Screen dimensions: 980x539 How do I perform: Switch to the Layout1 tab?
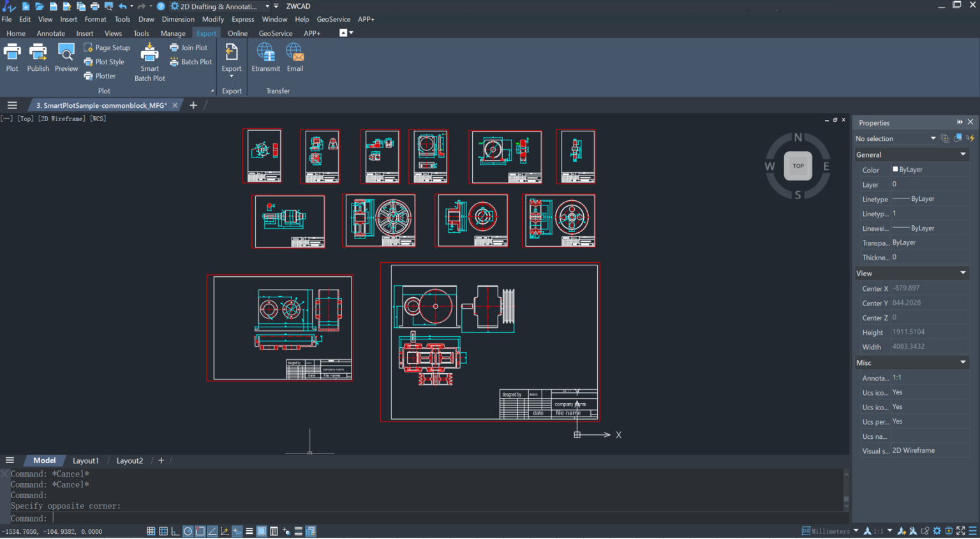tap(85, 460)
